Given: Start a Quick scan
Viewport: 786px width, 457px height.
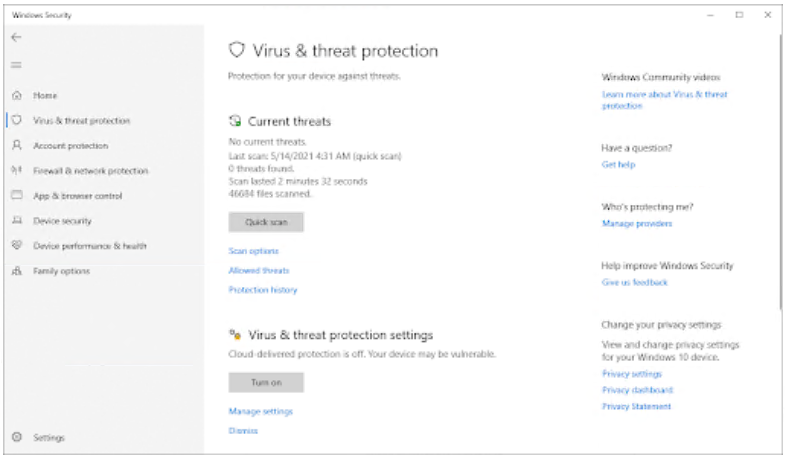Looking at the screenshot, I should click(x=266, y=222).
